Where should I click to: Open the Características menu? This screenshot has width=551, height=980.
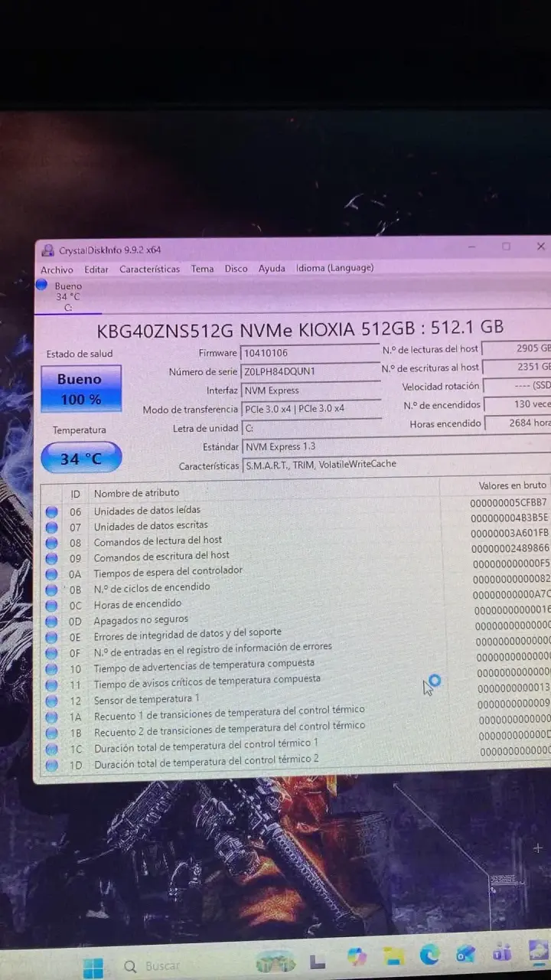[150, 269]
